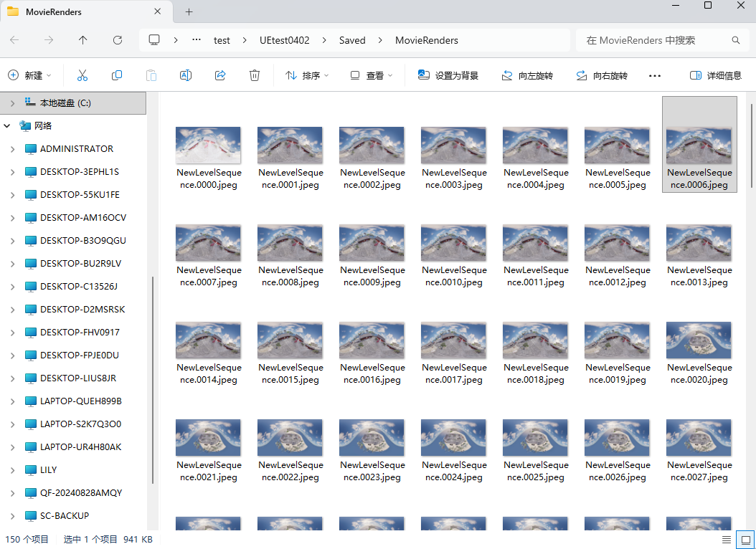This screenshot has width=756, height=549.
Task: Click the Cut scissors icon
Action: (82, 75)
